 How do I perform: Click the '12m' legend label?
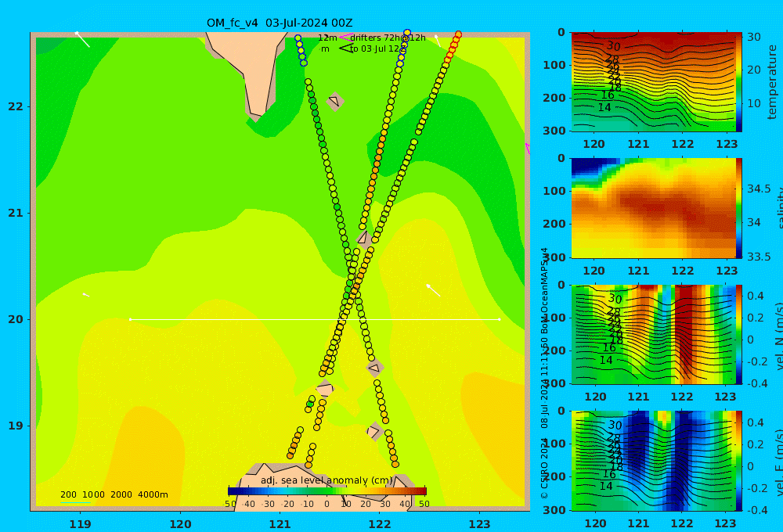point(327,38)
